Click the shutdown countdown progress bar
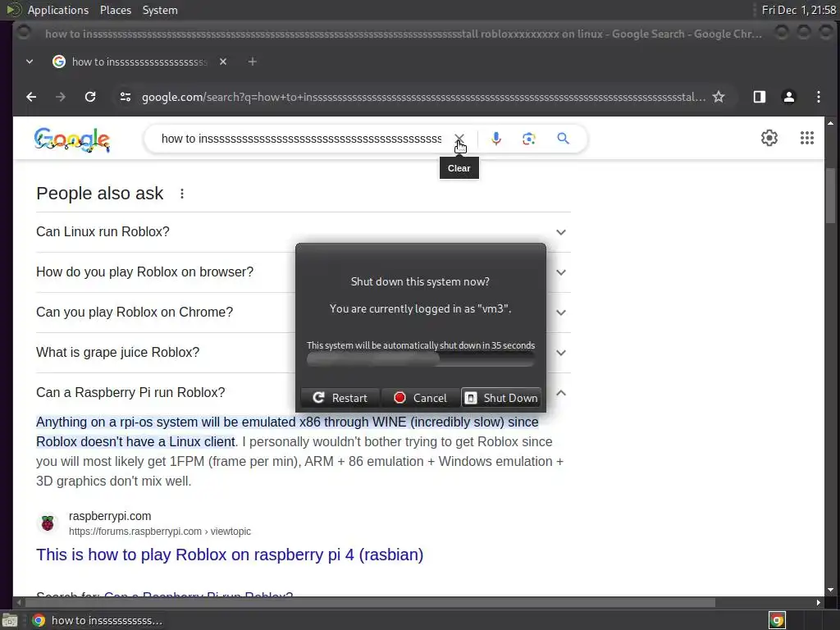 [421, 360]
